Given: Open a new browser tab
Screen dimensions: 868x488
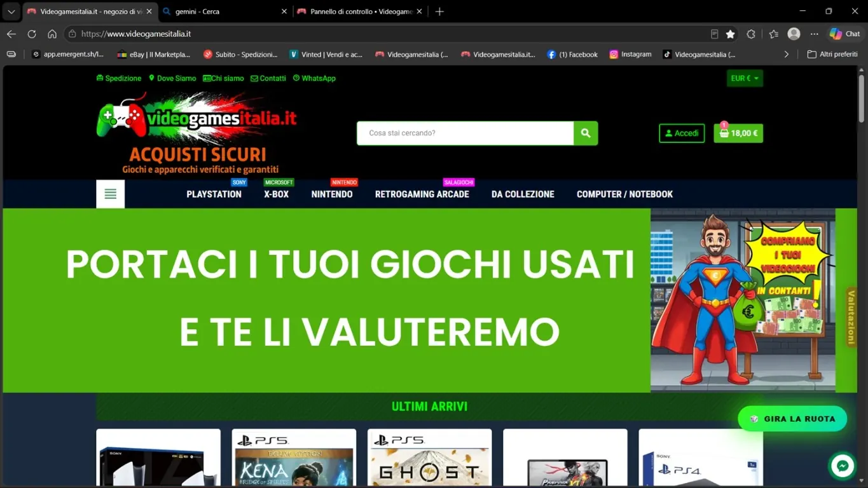Looking at the screenshot, I should (x=439, y=11).
